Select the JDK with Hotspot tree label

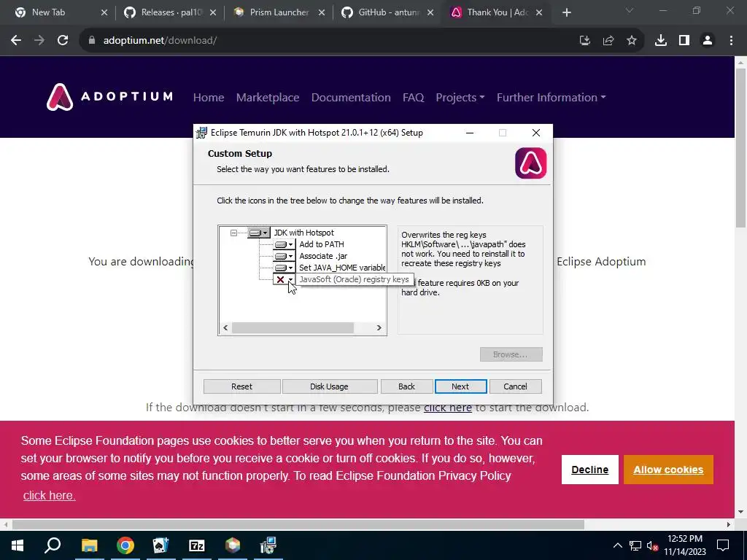coord(304,233)
